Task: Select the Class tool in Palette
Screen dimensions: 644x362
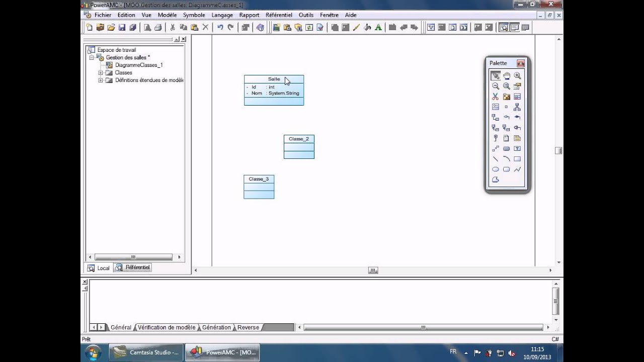Action: pyautogui.click(x=517, y=97)
